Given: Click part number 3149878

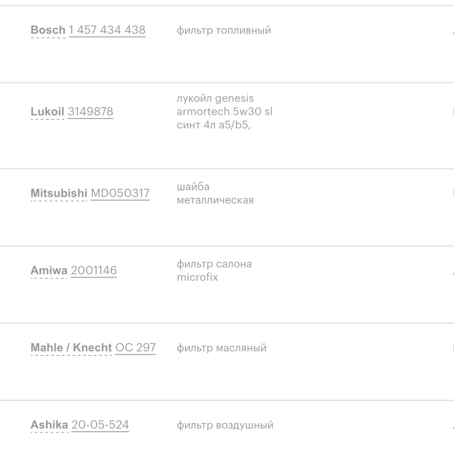Looking at the screenshot, I should 90,112.
